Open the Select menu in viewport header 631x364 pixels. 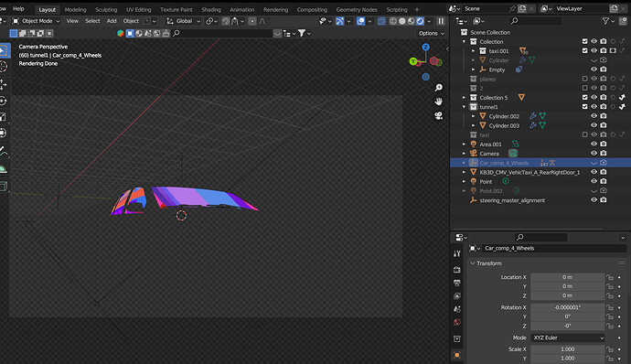tap(92, 21)
